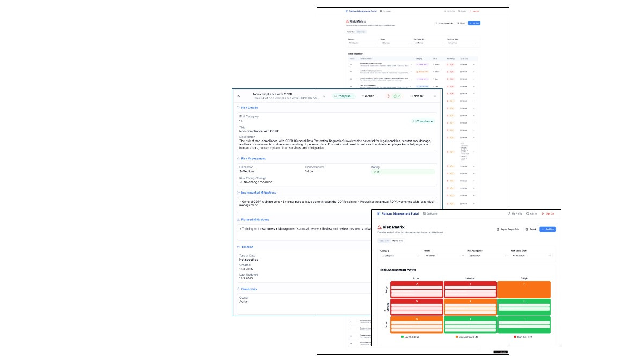Click Platform Management Portal logo in back window
Image resolution: width=644 pixels, height=362 pixels.
362,11
